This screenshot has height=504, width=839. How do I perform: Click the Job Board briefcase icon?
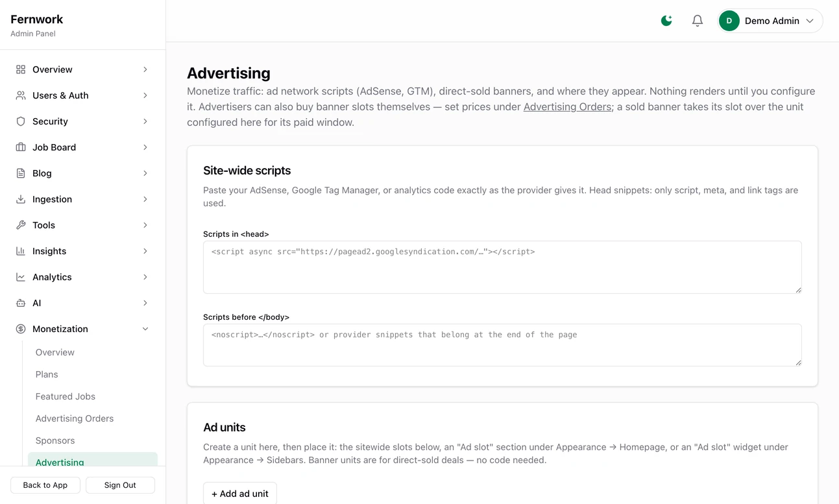point(21,147)
